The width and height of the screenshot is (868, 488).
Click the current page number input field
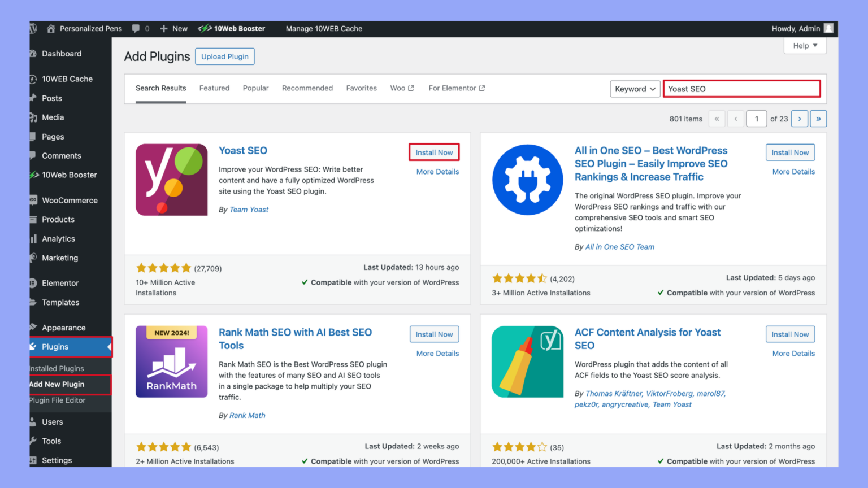point(756,119)
